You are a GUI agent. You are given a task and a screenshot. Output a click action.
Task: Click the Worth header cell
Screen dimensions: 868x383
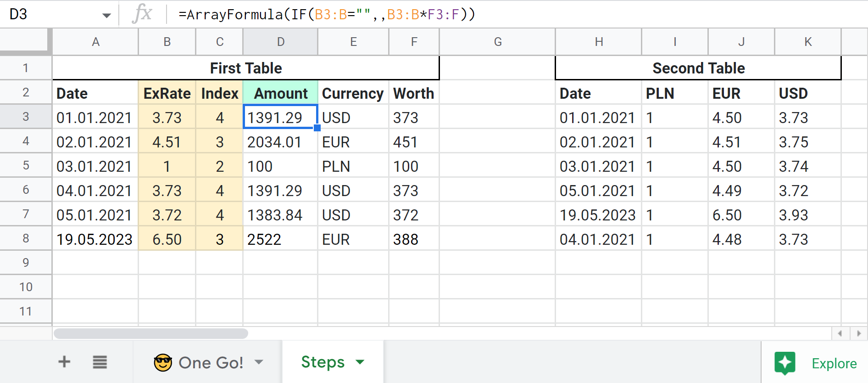coord(414,93)
